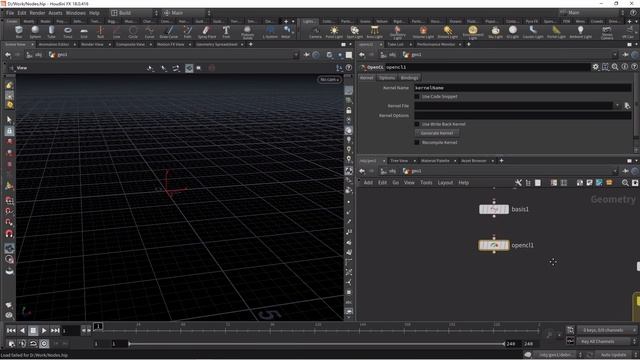The height and width of the screenshot is (360, 640).
Task: Enable Use Write Back Kernel checkbox
Action: point(417,124)
